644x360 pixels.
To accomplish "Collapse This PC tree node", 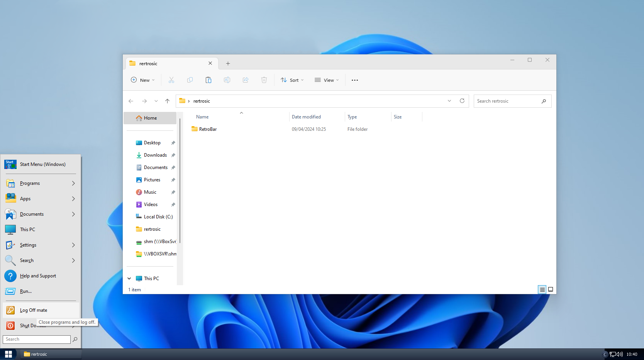I will point(129,278).
